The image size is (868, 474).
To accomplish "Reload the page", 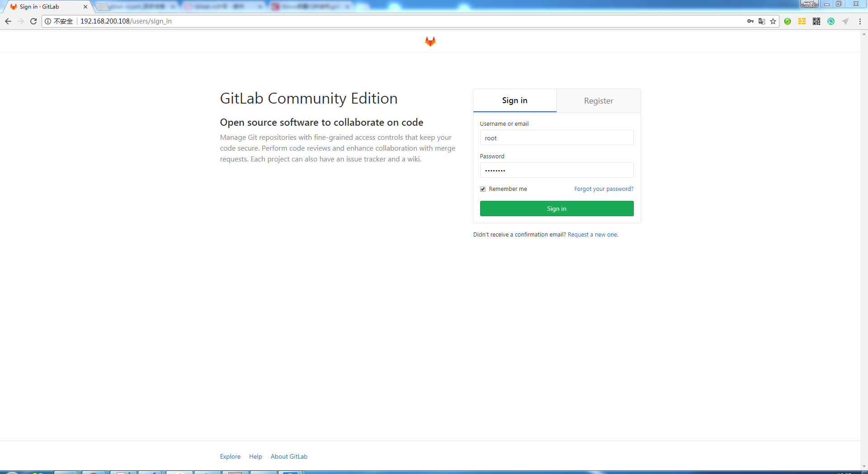I will point(33,21).
